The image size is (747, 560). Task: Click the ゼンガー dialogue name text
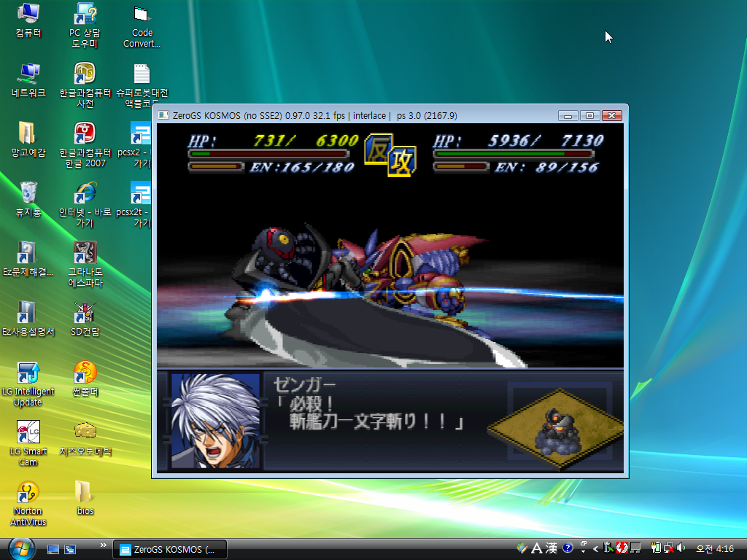coord(305,385)
